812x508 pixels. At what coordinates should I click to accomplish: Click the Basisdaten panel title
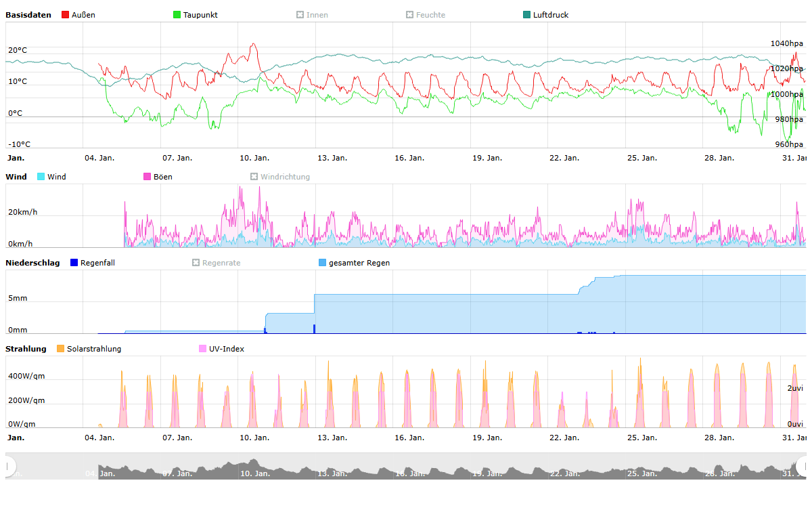click(28, 15)
